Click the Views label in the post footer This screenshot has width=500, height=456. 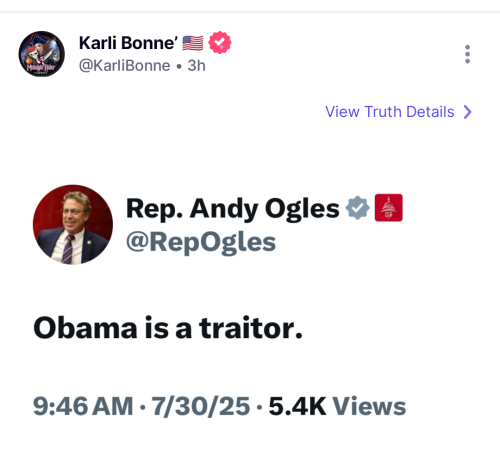(369, 406)
